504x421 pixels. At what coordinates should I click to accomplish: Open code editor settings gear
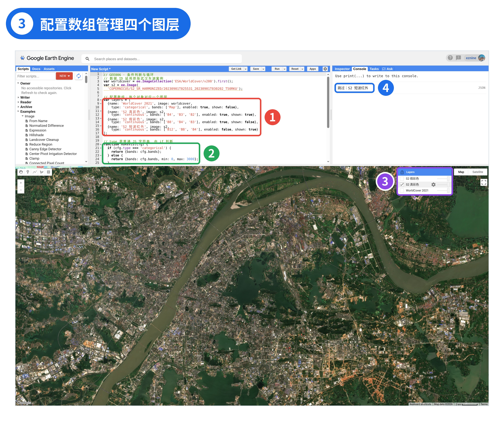(x=325, y=69)
